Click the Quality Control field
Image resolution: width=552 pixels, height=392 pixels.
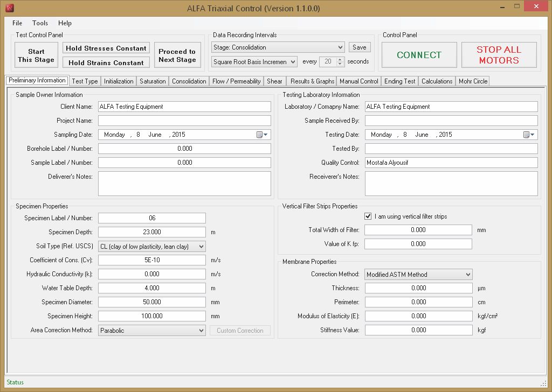pos(451,163)
